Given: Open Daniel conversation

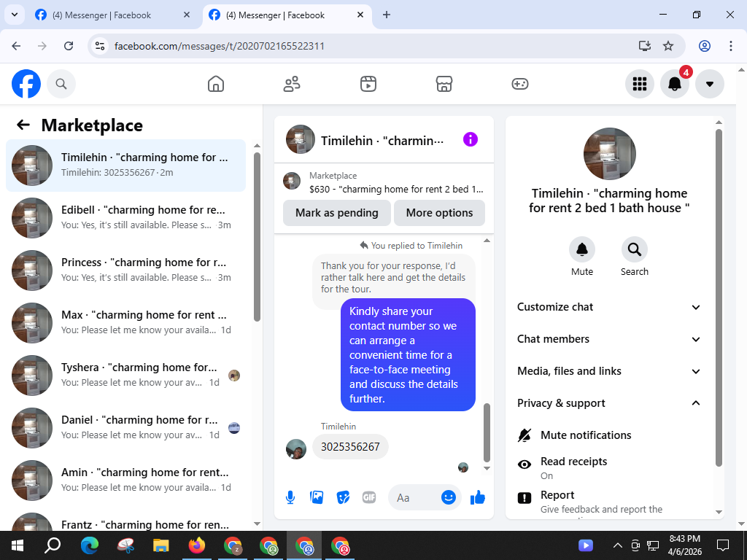Looking at the screenshot, I should (x=125, y=427).
